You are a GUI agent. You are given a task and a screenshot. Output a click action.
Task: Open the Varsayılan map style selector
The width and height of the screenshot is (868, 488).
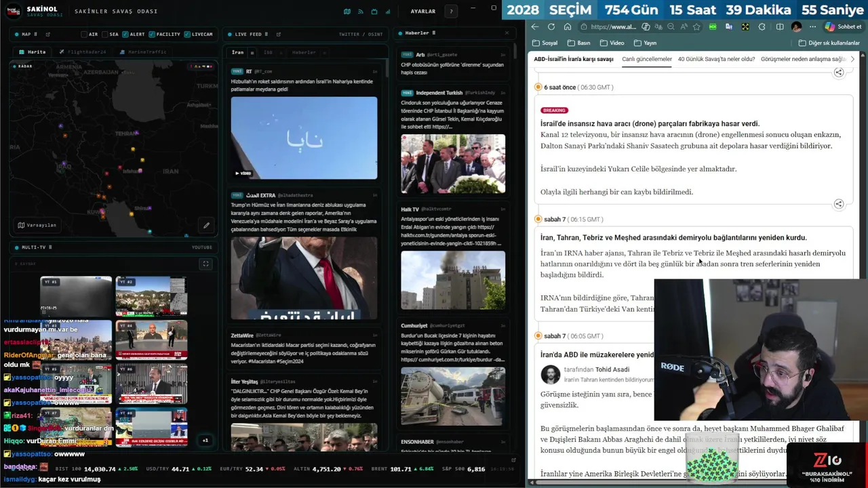pos(37,225)
